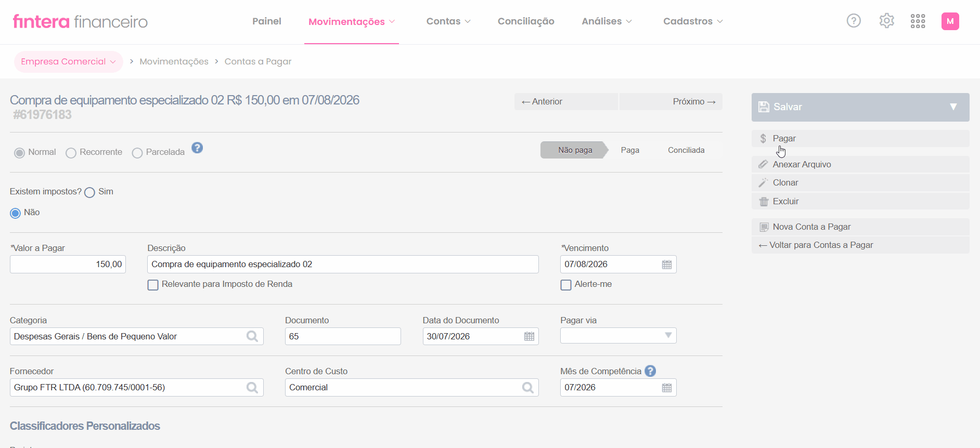
Task: Click the Vencimento date field
Action: coord(618,264)
